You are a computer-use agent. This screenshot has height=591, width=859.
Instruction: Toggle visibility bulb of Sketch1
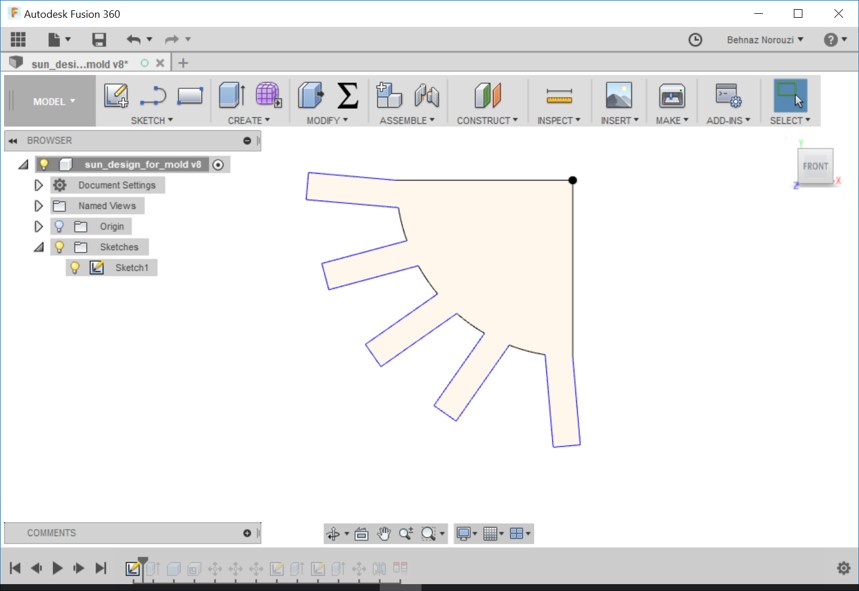pos(75,267)
